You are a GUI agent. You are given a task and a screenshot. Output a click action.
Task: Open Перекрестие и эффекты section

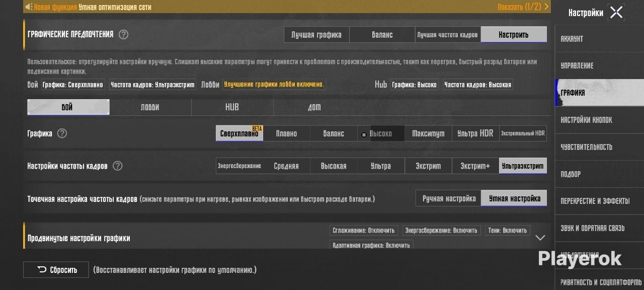pyautogui.click(x=599, y=201)
